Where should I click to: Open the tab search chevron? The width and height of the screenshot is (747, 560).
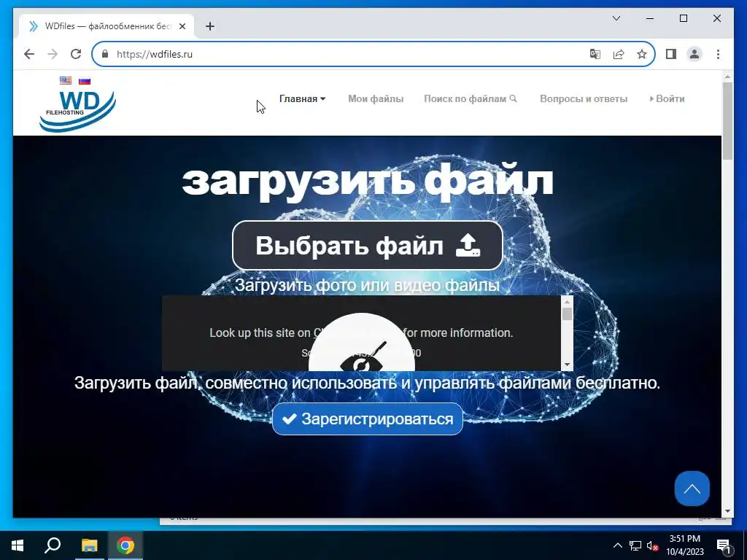click(x=616, y=18)
